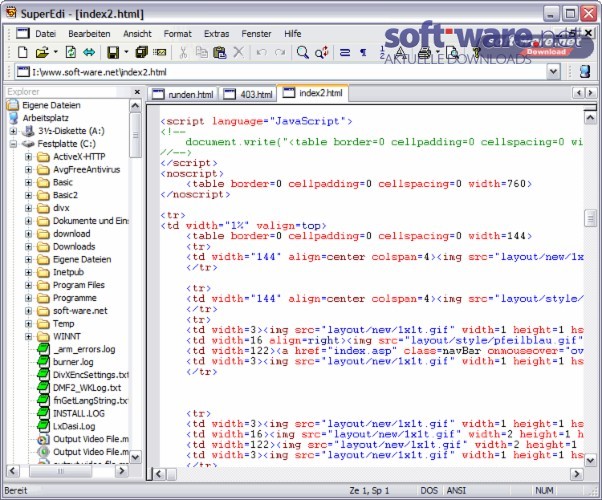Open the Format menu
The image size is (602, 500).
point(177,34)
